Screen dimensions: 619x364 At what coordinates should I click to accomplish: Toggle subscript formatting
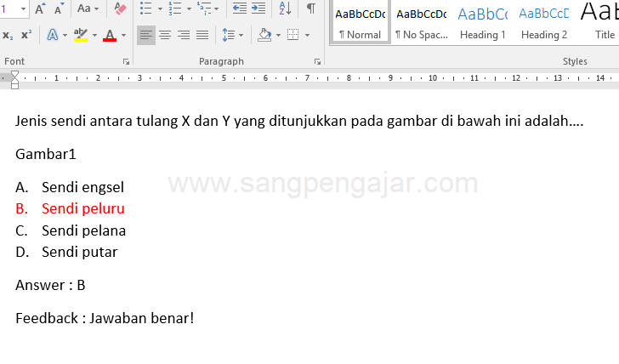tap(8, 35)
